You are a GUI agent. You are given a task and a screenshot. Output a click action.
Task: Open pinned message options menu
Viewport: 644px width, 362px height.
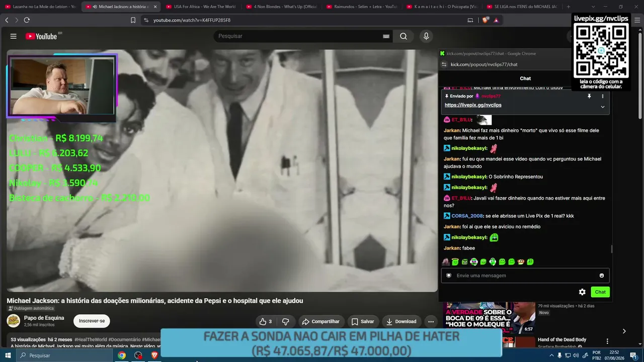tap(602, 96)
